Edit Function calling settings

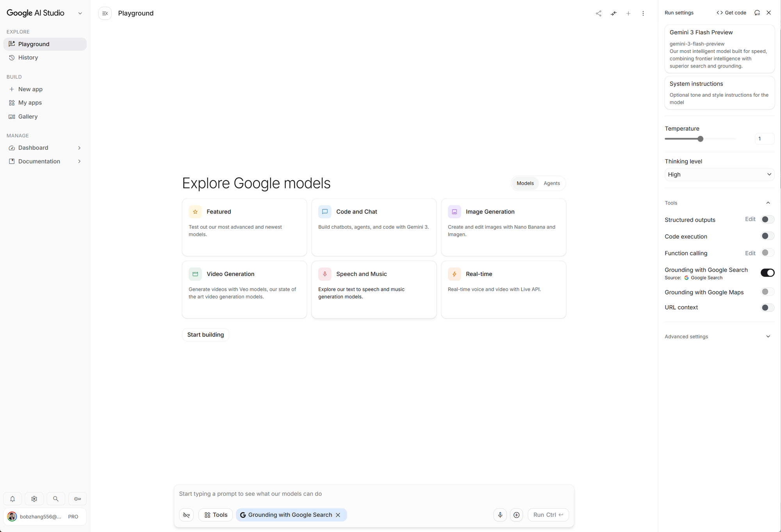point(750,253)
